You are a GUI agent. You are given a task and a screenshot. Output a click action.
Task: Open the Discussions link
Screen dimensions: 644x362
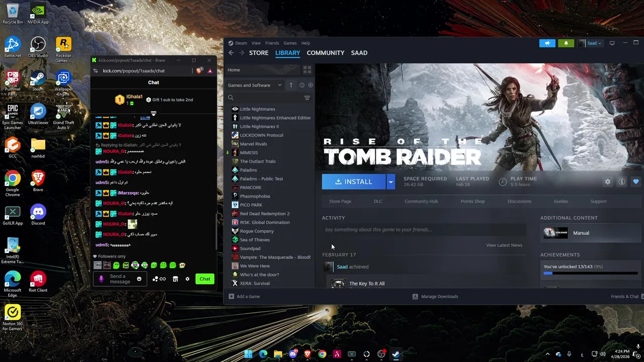pos(519,201)
